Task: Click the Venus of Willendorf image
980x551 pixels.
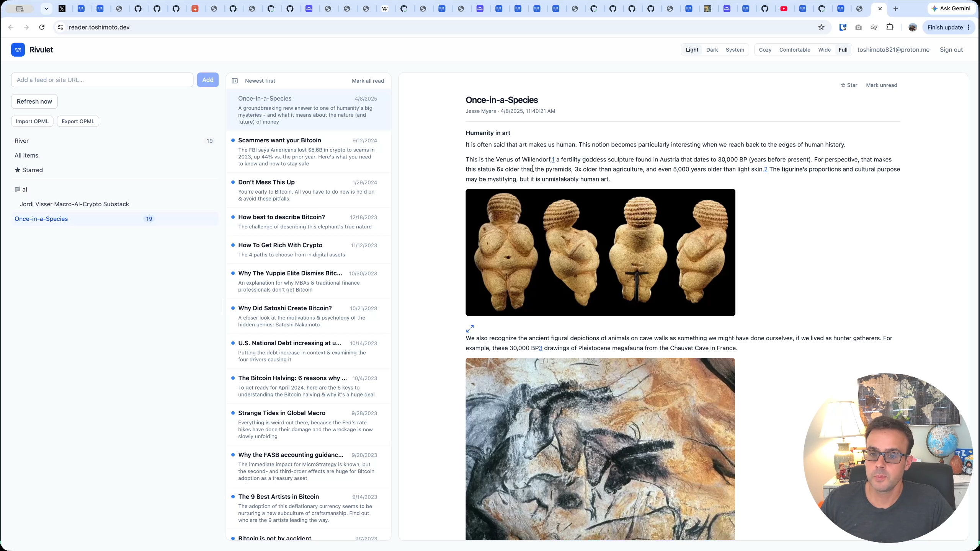Action: [600, 253]
